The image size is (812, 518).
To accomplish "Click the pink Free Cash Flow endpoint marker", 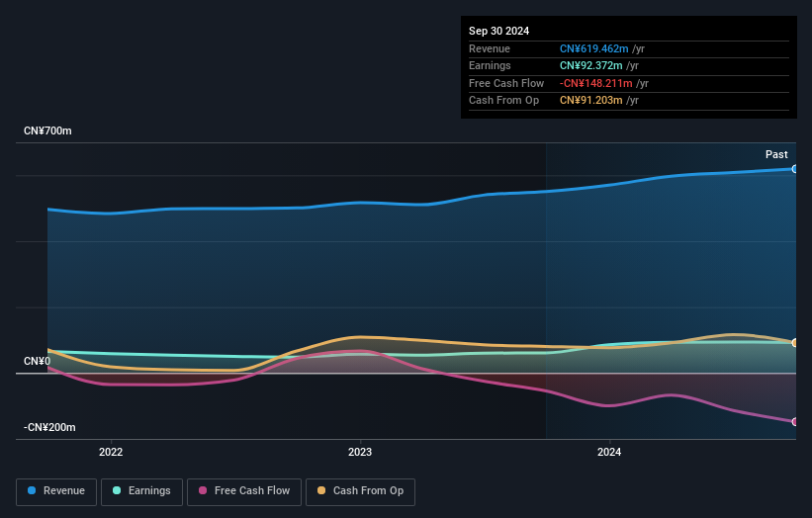I will tap(795, 422).
